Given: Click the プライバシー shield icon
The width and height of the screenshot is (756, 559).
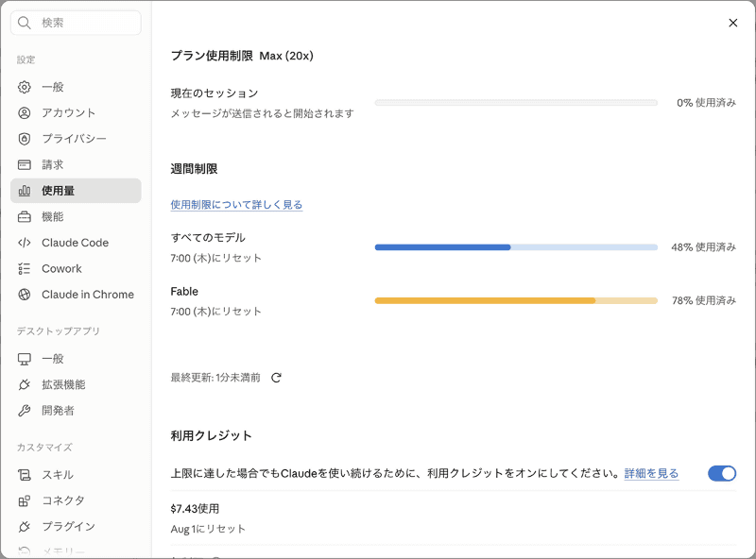Looking at the screenshot, I should pos(25,139).
